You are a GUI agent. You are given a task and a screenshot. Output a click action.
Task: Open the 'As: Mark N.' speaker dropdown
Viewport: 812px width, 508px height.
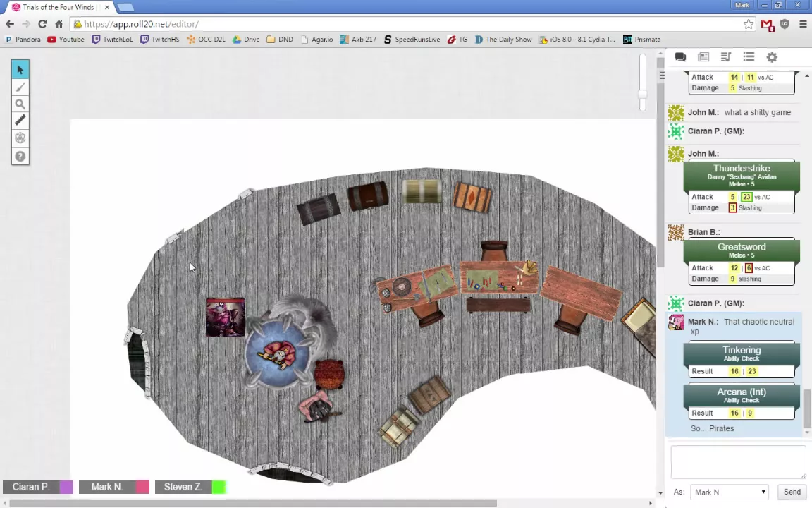pyautogui.click(x=729, y=492)
